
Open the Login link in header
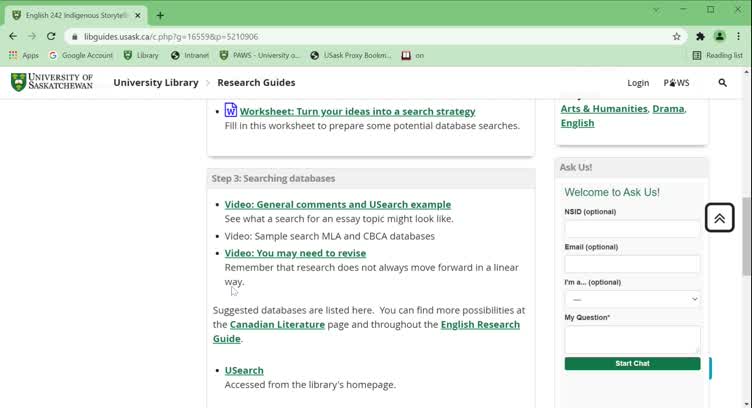click(x=638, y=83)
